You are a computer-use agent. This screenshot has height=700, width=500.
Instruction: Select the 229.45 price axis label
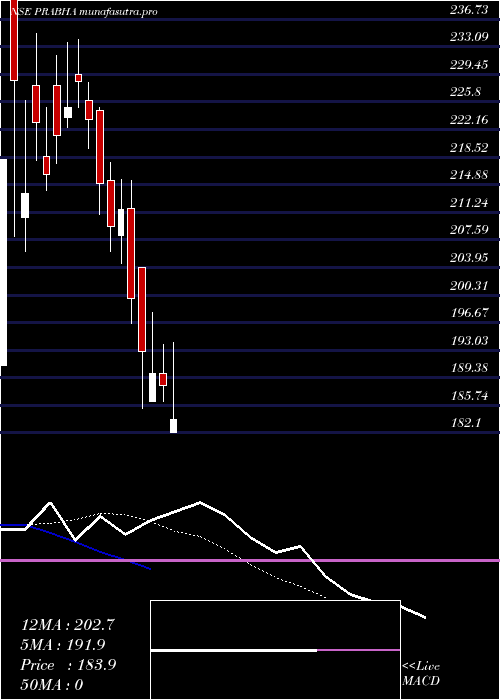(468, 65)
